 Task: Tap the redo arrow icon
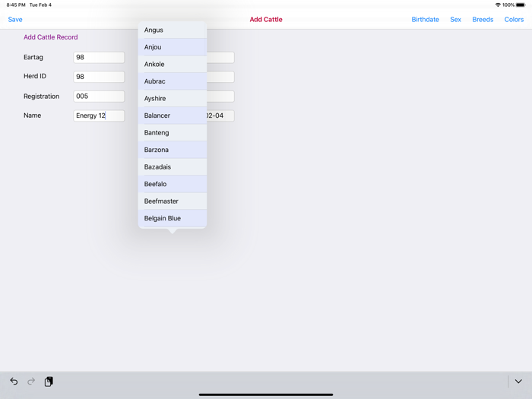31,382
